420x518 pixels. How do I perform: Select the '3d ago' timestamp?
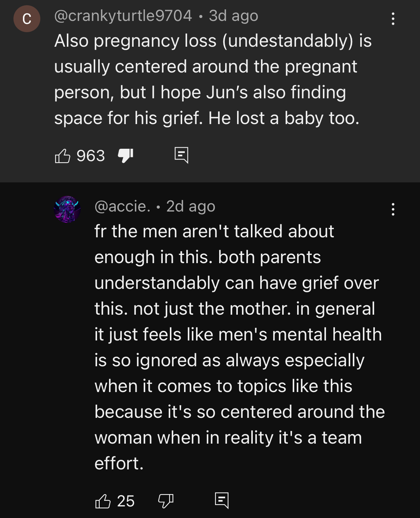click(233, 16)
